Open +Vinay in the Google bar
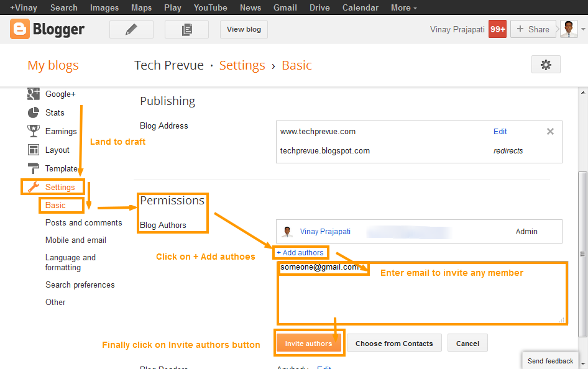This screenshot has height=369, width=588. tap(23, 7)
